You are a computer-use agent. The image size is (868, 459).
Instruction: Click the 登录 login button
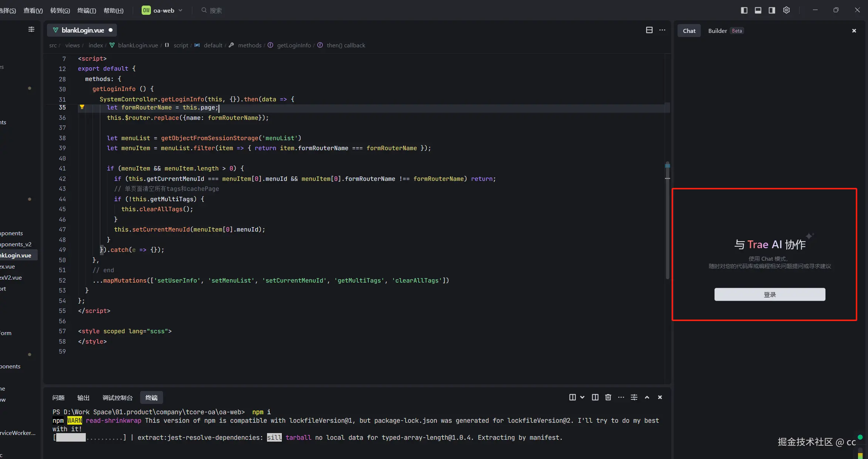pyautogui.click(x=770, y=294)
